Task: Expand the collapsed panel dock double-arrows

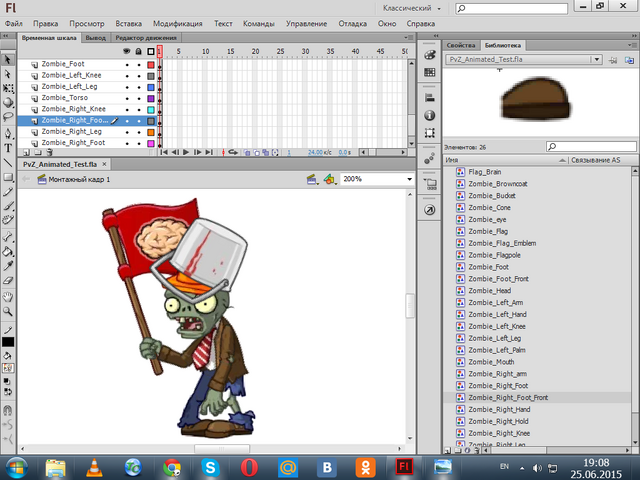Action: tap(436, 36)
